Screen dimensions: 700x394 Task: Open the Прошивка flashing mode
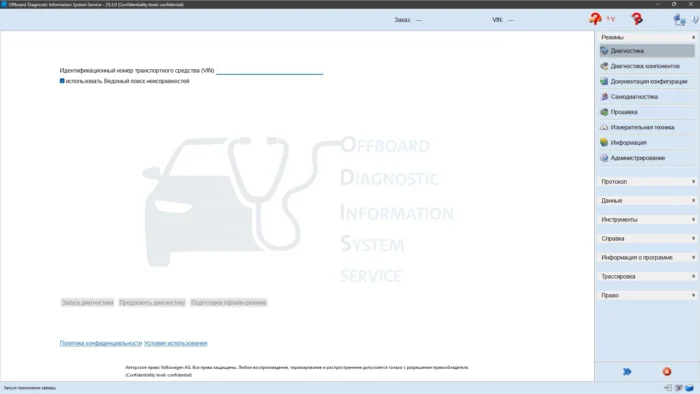(x=647, y=112)
